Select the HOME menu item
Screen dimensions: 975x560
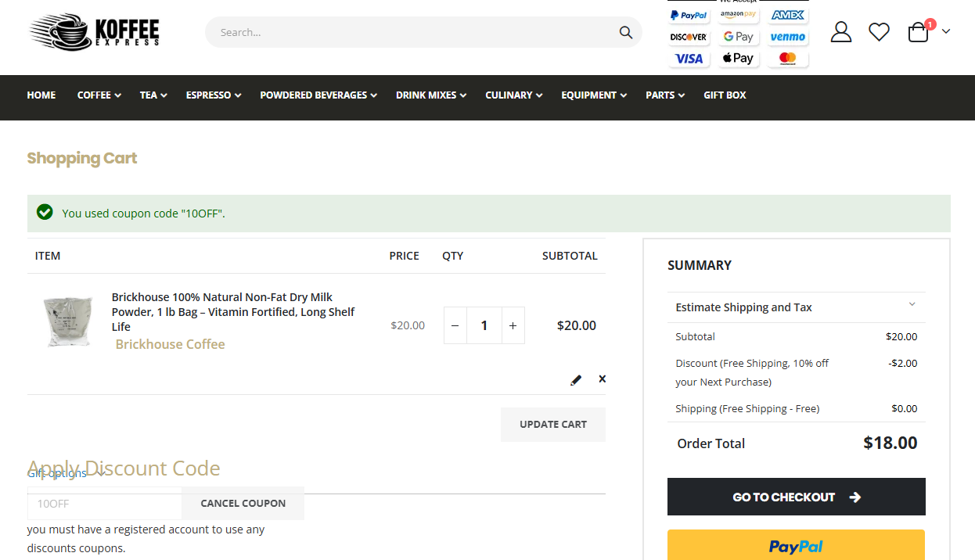(41, 95)
